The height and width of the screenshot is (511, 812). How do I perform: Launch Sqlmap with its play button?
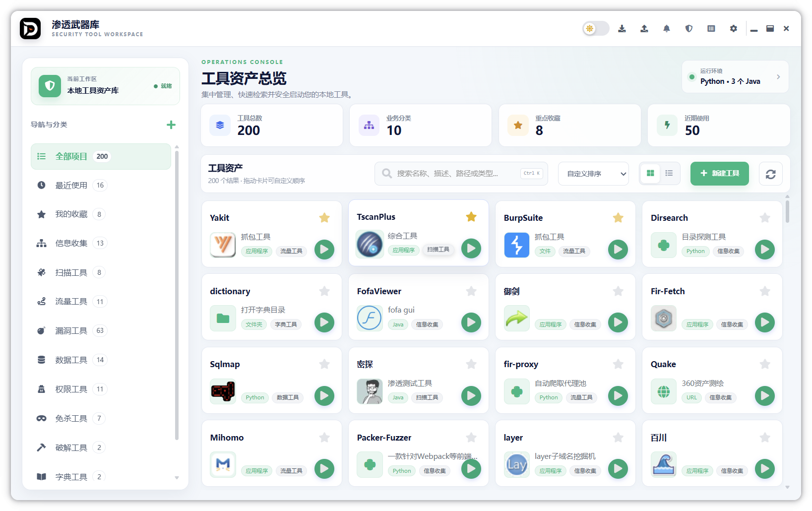(x=324, y=395)
